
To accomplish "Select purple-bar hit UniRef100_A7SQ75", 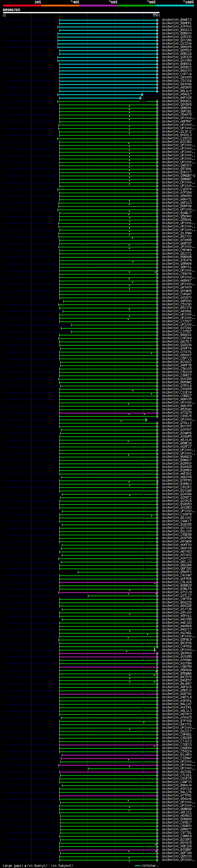I will pos(177,413).
